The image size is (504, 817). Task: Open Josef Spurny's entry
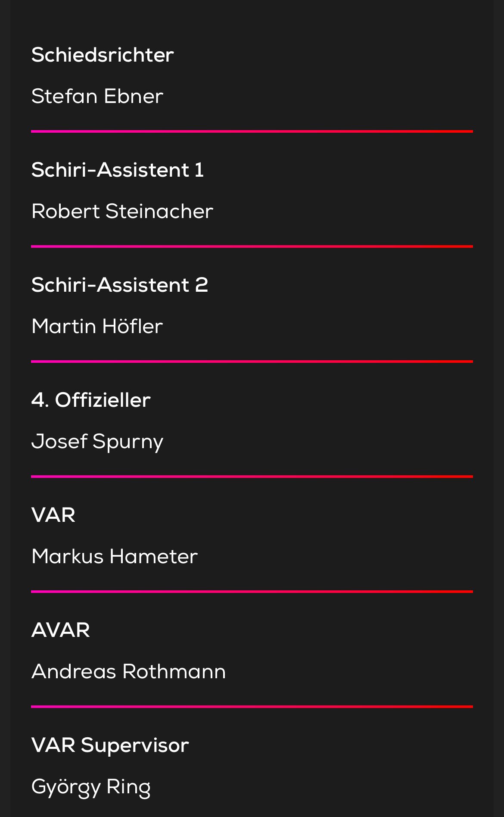coord(97,442)
